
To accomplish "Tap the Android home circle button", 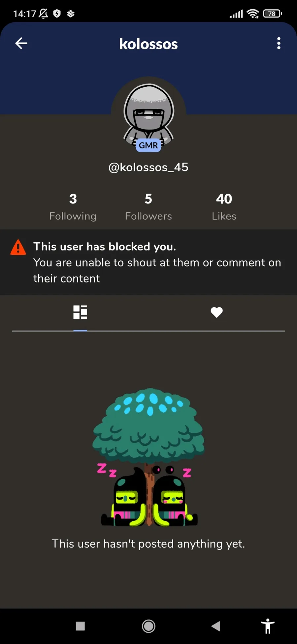I will point(148,626).
